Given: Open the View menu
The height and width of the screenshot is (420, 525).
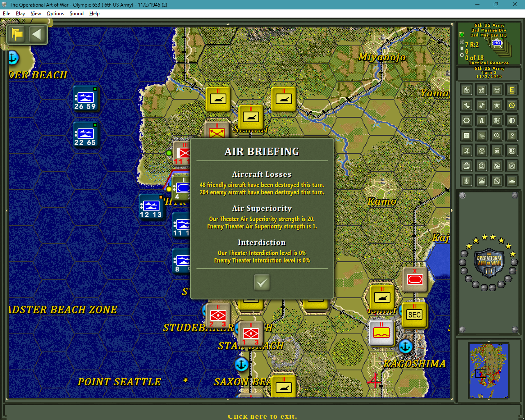Looking at the screenshot, I should click(36, 14).
